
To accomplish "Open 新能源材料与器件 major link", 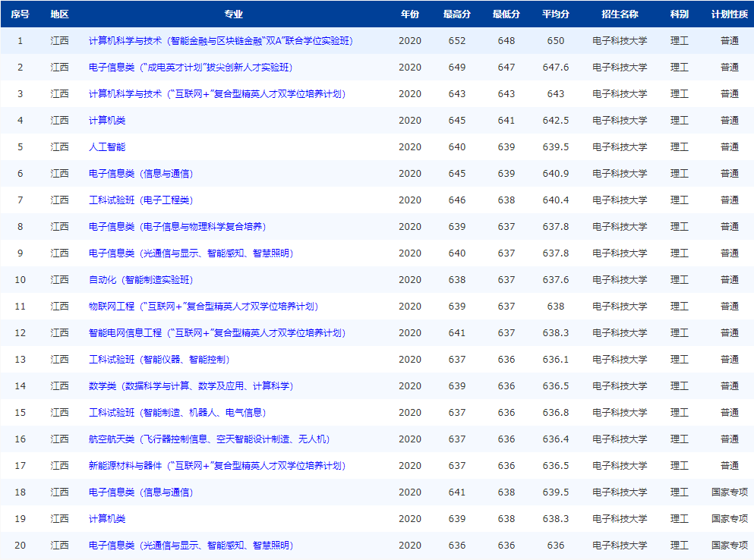I will [x=217, y=465].
